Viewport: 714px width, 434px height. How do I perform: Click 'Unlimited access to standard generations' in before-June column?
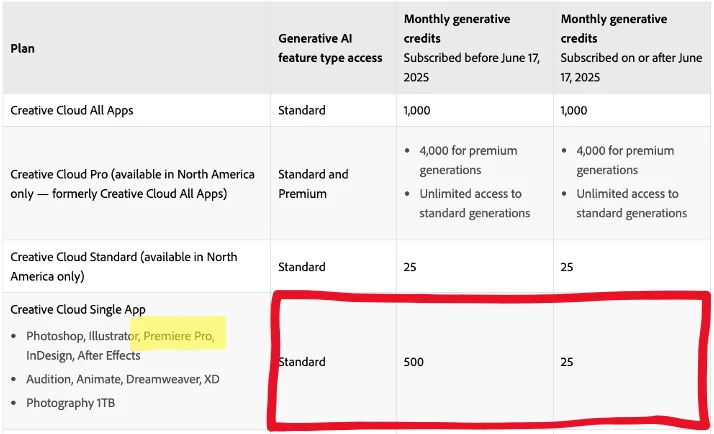click(x=474, y=203)
